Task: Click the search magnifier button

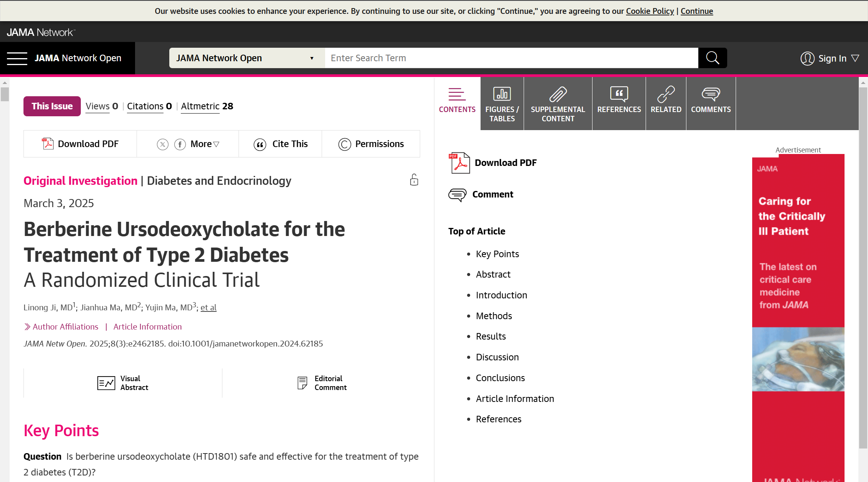Action: point(713,58)
